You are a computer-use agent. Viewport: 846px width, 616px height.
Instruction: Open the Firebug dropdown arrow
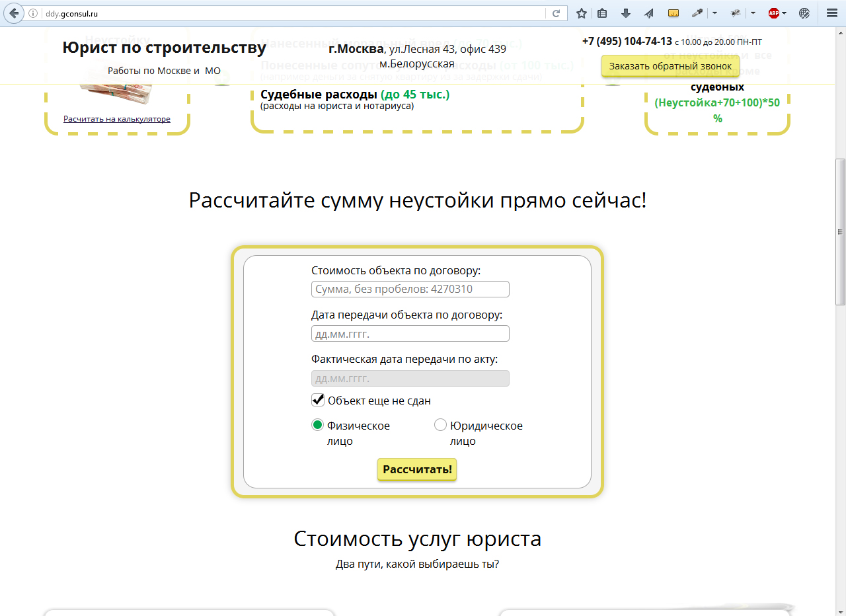tap(753, 13)
